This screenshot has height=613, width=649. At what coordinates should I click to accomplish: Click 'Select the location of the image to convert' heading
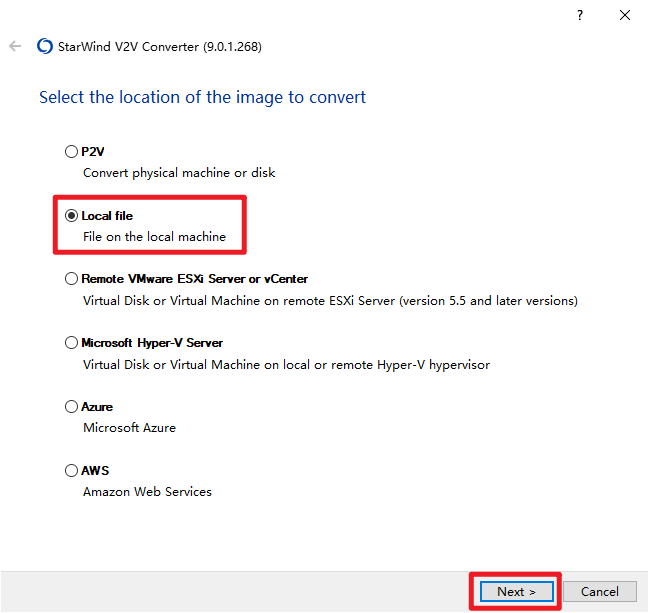coord(202,98)
